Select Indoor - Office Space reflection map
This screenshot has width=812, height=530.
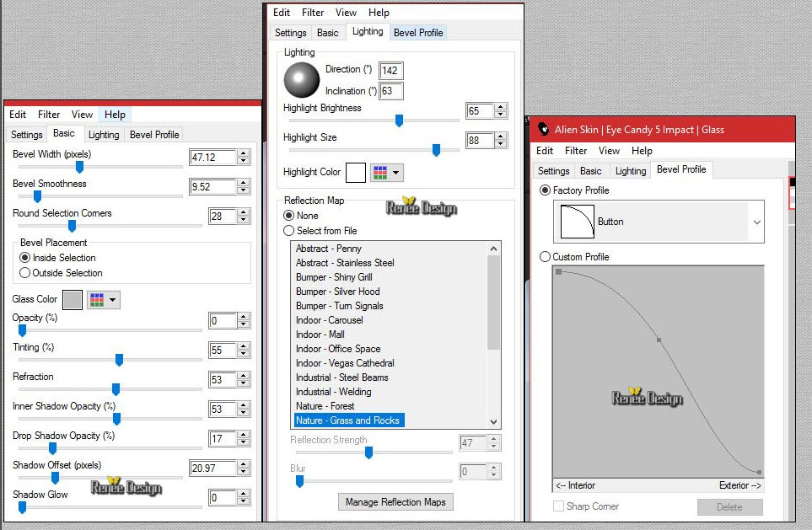point(338,349)
